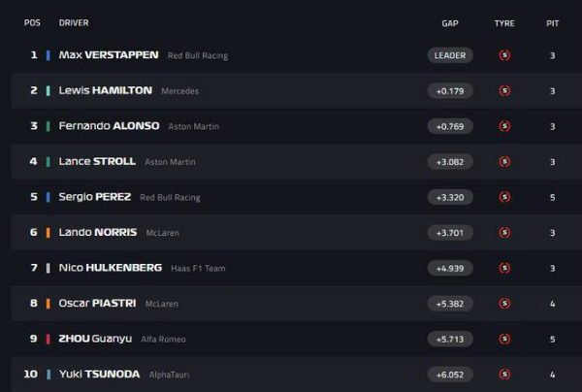The image size is (582, 392).
Task: Click Perez's soft tyre icon
Action: pyautogui.click(x=504, y=197)
